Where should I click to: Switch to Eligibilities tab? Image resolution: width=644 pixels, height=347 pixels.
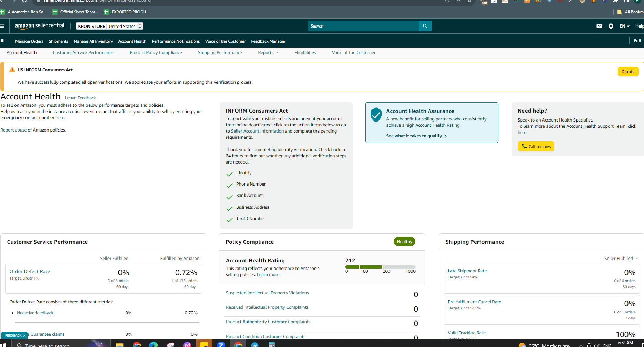[305, 53]
